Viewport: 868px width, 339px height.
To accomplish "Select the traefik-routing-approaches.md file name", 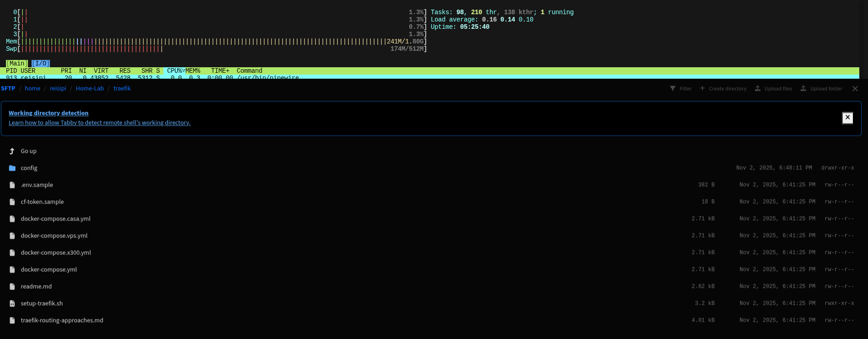I will [x=62, y=320].
